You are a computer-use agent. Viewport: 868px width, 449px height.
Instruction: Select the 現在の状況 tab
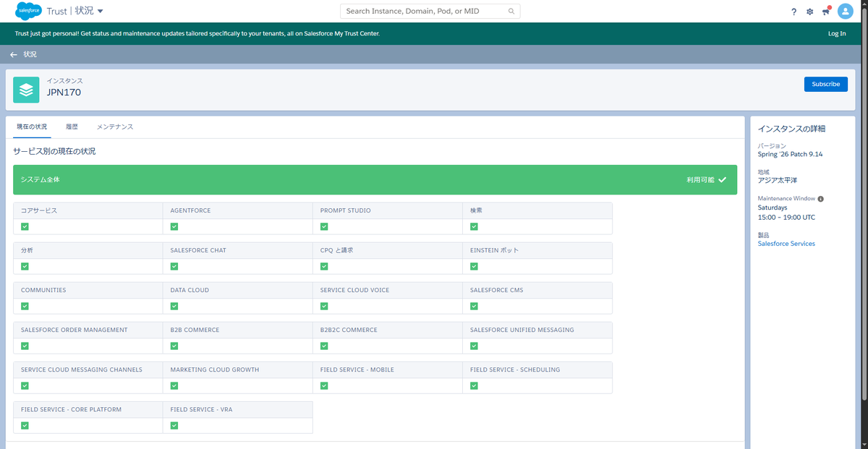[32, 127]
